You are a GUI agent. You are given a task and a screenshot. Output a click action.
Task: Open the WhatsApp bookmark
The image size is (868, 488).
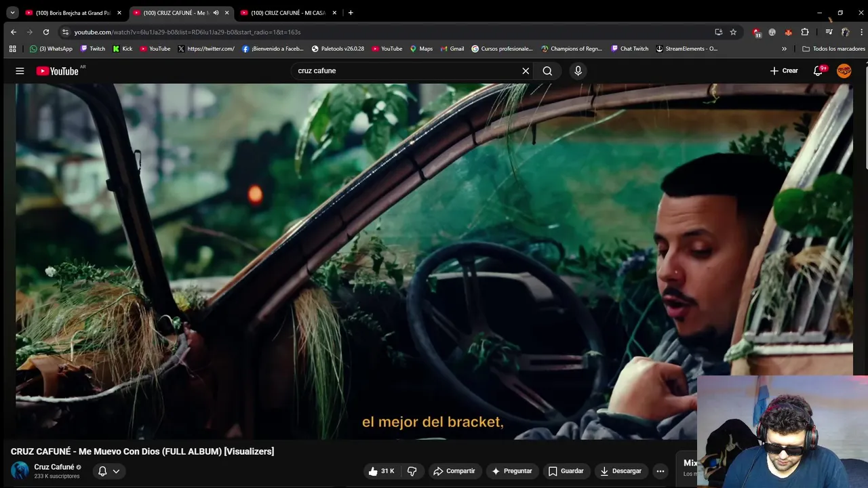(51, 49)
